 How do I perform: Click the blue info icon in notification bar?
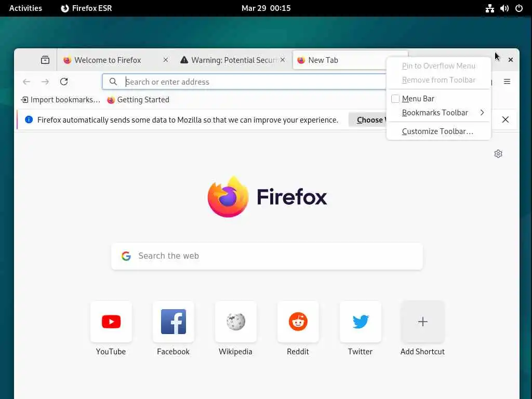29,119
